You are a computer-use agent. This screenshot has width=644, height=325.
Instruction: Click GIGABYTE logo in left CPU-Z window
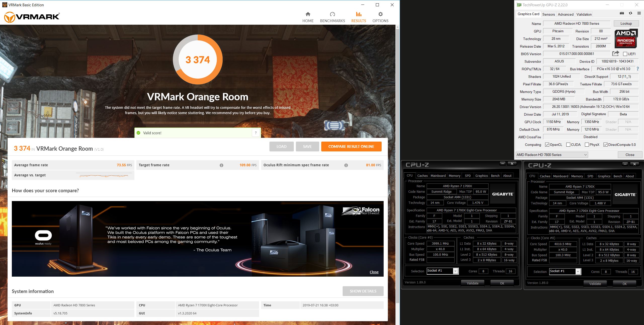[x=503, y=194]
